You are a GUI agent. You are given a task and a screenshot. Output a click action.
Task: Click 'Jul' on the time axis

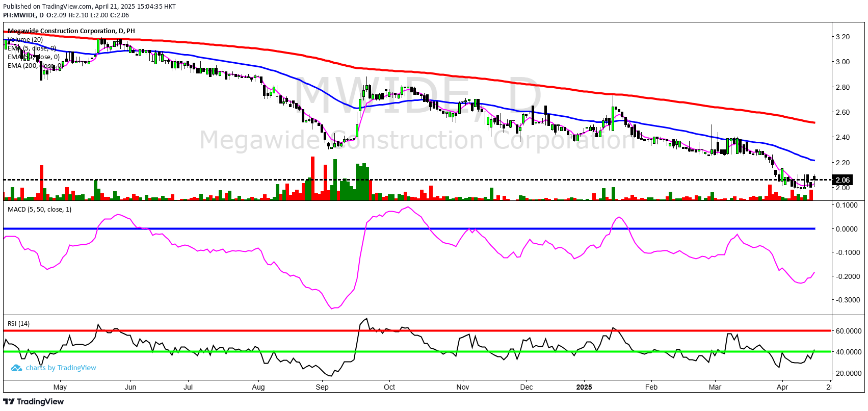[188, 387]
